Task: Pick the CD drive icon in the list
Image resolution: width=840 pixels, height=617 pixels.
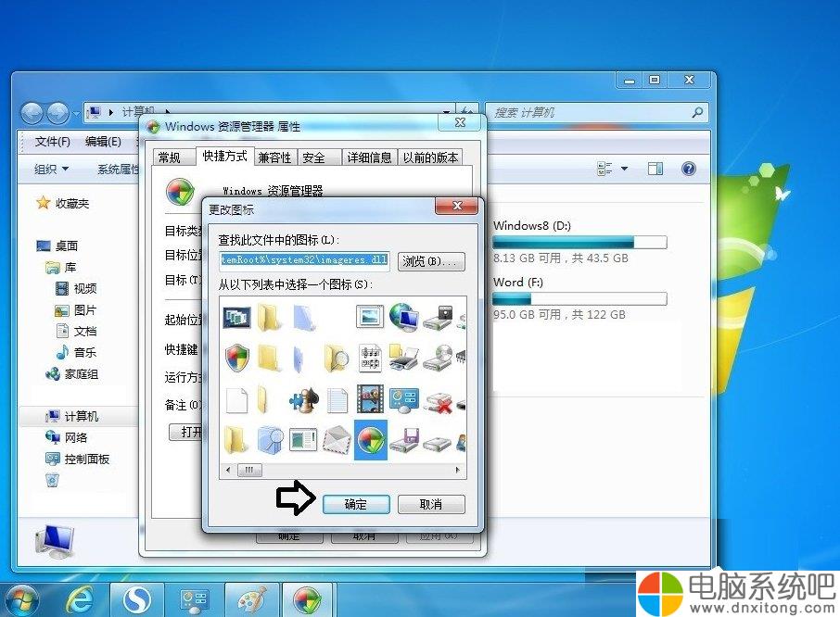Action: coord(438,358)
